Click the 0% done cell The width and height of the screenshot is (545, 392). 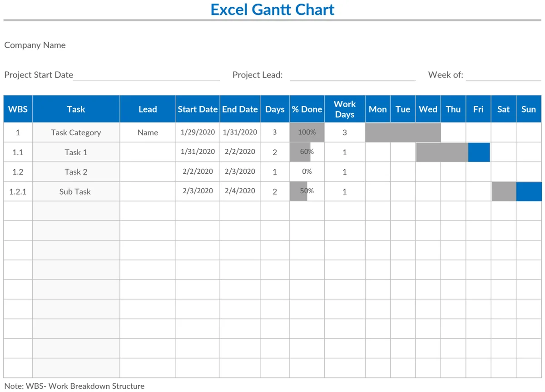(307, 171)
